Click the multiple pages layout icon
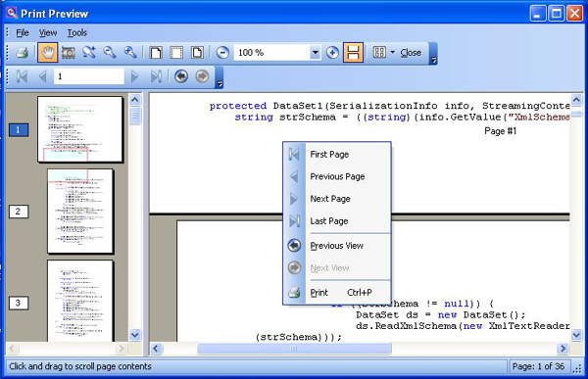This screenshot has width=588, height=379. coord(379,53)
